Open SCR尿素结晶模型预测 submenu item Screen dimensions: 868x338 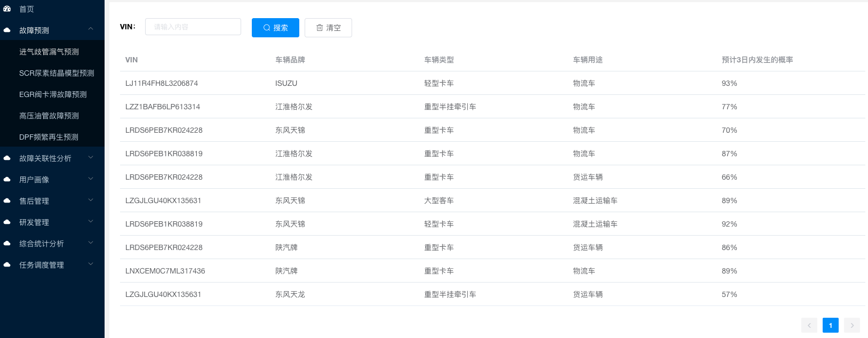(52, 73)
